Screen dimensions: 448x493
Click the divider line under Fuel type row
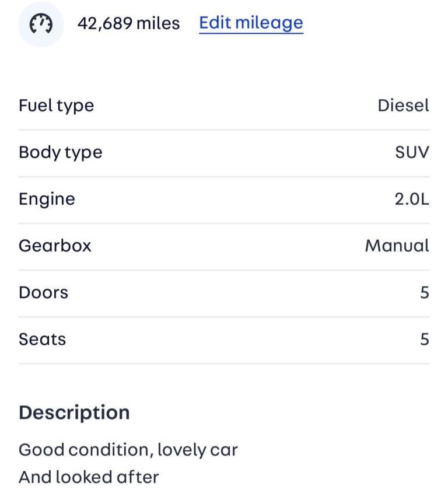(x=224, y=130)
